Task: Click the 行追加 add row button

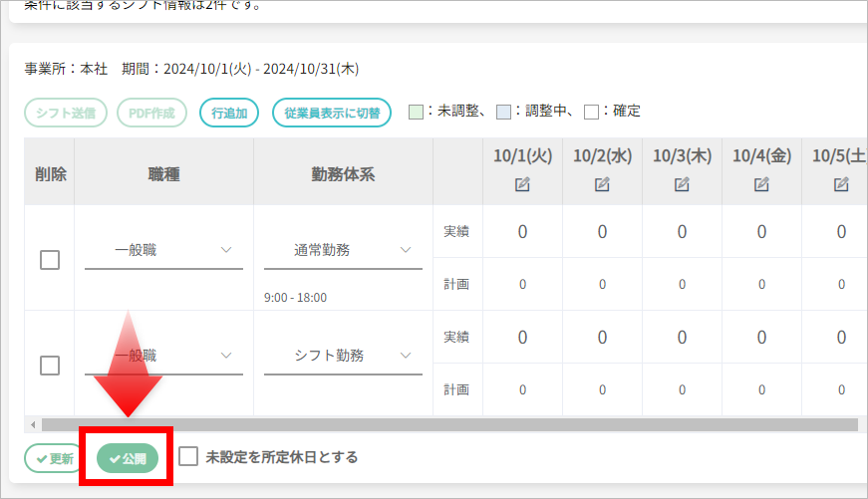Action: [x=229, y=113]
